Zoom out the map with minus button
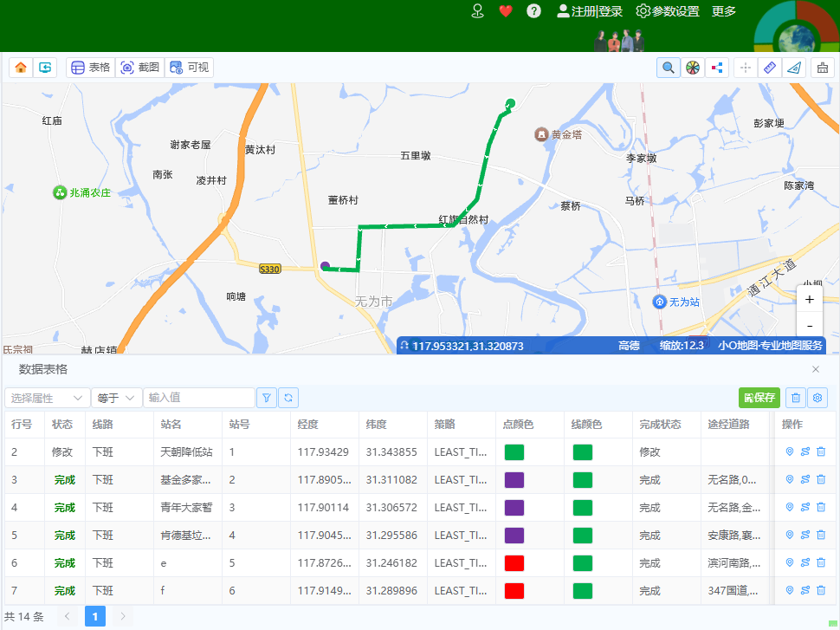Screen dimensions: 840x630 tap(810, 326)
